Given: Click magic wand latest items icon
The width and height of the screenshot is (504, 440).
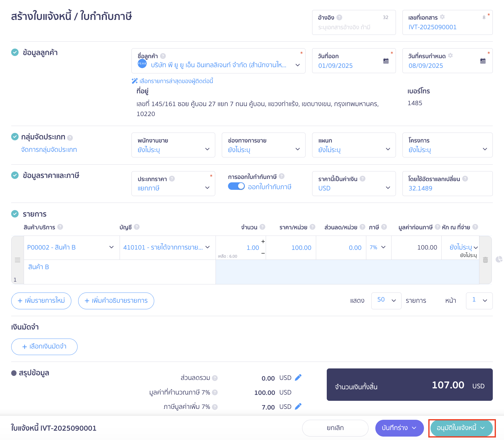Looking at the screenshot, I should (x=135, y=81).
